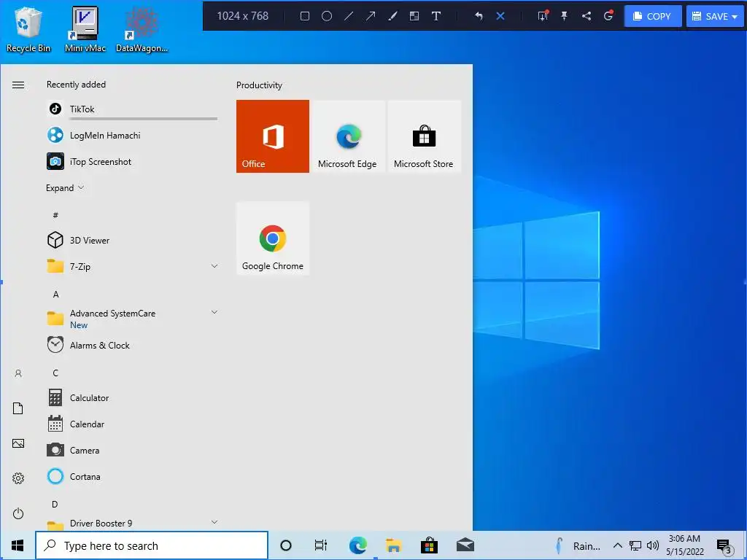
Task: Open the Office tile
Action: click(x=273, y=136)
